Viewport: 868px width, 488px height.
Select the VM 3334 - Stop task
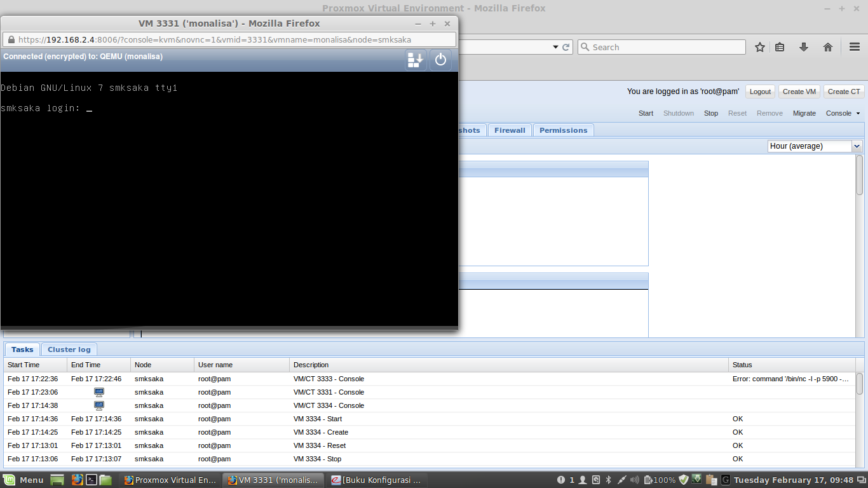point(430,459)
